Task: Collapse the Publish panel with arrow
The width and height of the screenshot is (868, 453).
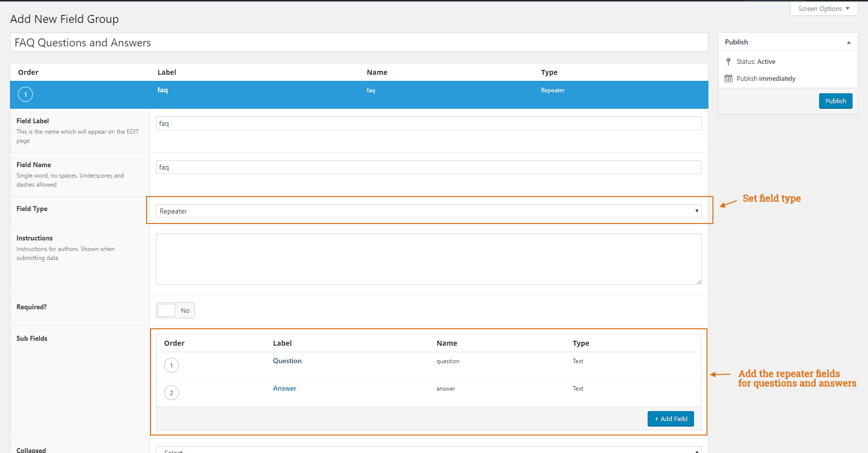Action: (849, 42)
